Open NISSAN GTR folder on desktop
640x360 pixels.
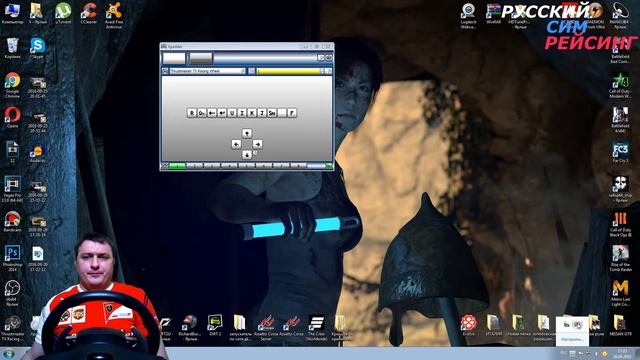click(x=620, y=325)
